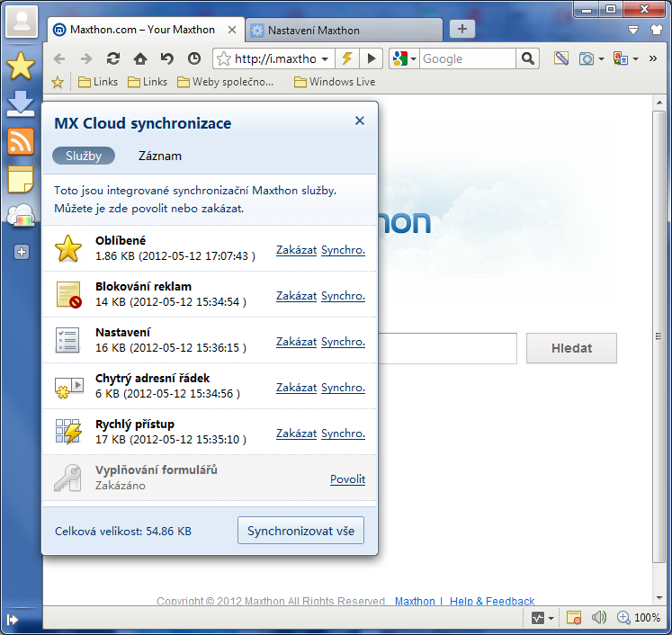Reload the current page
The height and width of the screenshot is (635, 672).
pos(113,58)
